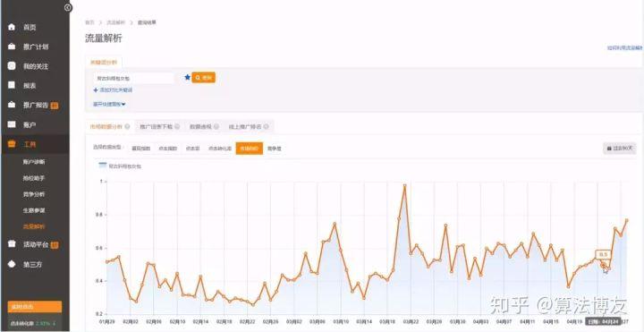The height and width of the screenshot is (332, 644).
Task: Select the 竞争度 data type
Action: click(275, 149)
